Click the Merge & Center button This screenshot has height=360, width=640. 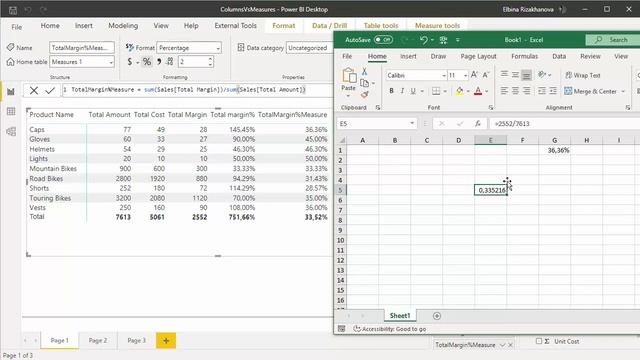(x=590, y=91)
